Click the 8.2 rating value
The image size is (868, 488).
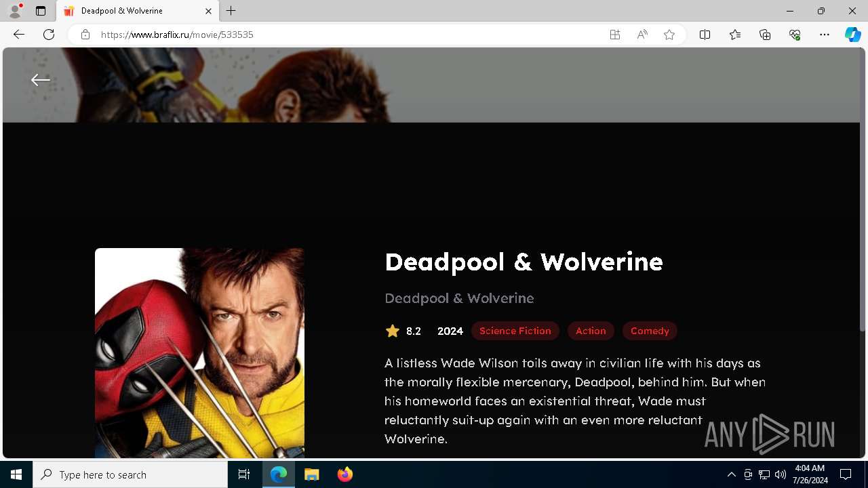pyautogui.click(x=414, y=331)
